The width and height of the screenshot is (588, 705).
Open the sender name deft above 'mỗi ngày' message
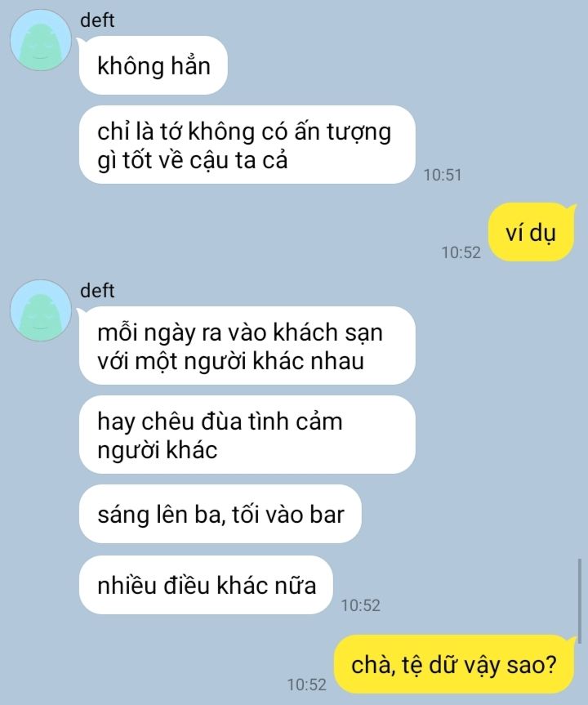(97, 291)
